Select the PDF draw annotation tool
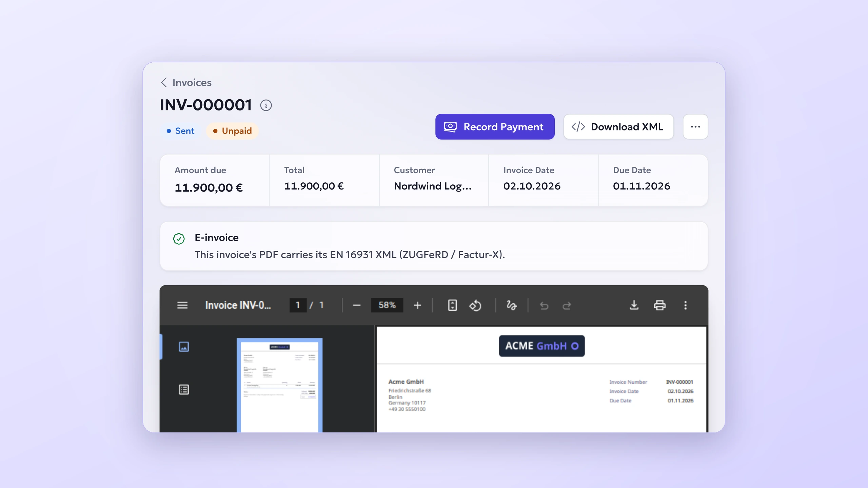This screenshot has width=868, height=488. (x=511, y=305)
